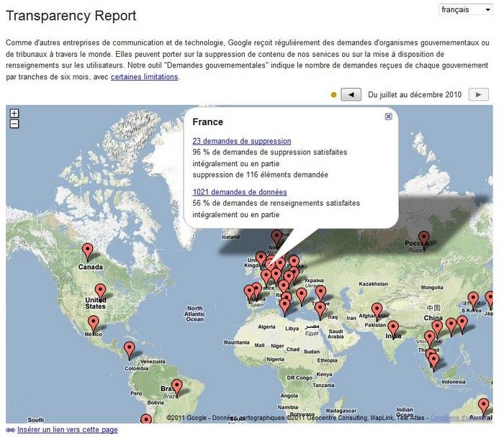The width and height of the screenshot is (504, 438).
Task: Click the 'Iceland' map label
Action: [x=231, y=237]
